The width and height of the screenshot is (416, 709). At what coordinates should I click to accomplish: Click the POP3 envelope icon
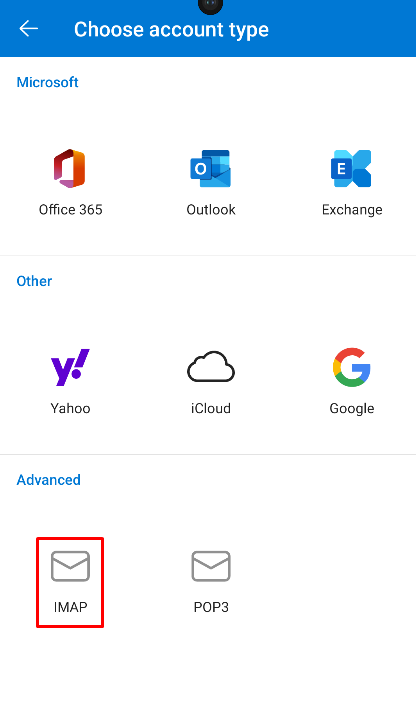click(x=211, y=566)
